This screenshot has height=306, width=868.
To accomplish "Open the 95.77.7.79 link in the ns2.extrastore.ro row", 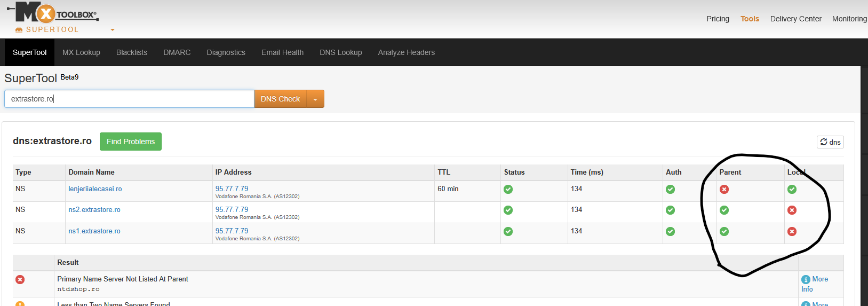I will tap(232, 209).
